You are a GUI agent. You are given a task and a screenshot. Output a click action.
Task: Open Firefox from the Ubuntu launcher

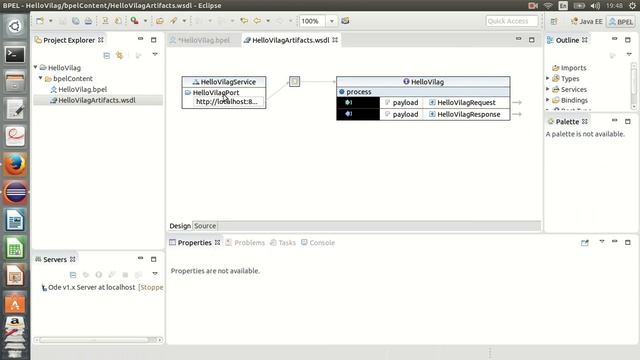coord(15,164)
